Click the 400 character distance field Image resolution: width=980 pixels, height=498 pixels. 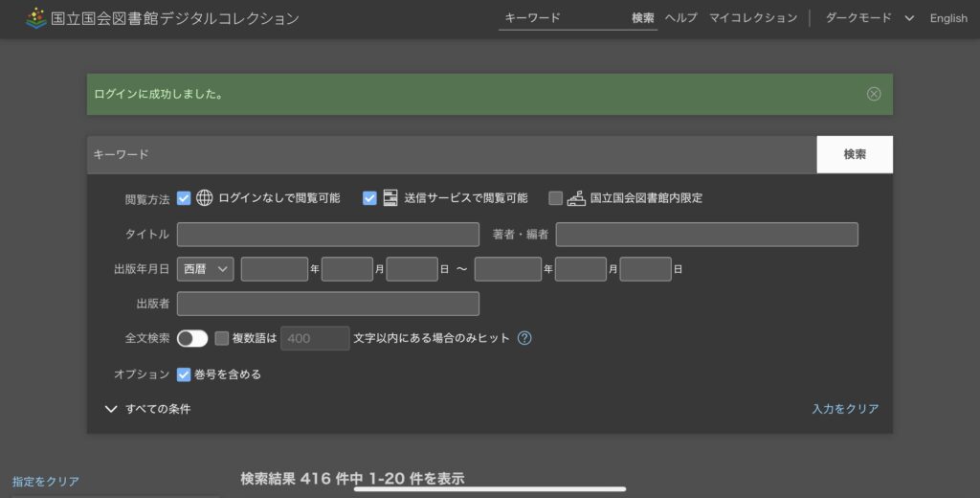(315, 338)
